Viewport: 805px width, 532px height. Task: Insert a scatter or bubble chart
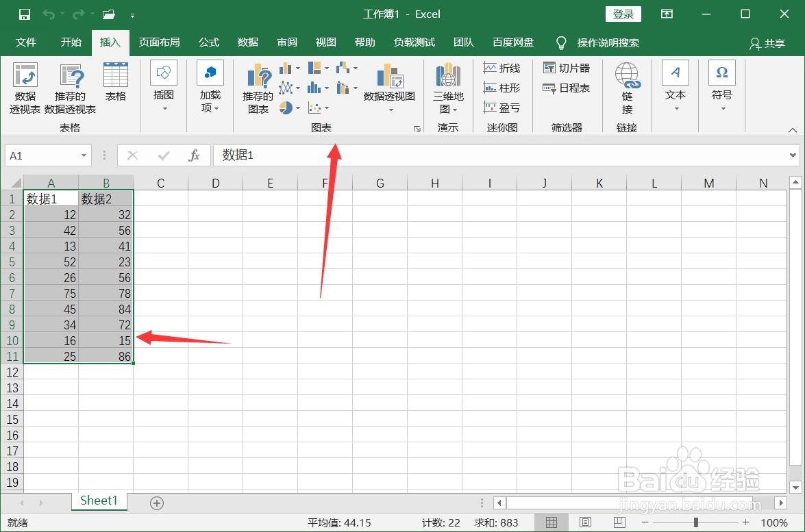[x=319, y=107]
